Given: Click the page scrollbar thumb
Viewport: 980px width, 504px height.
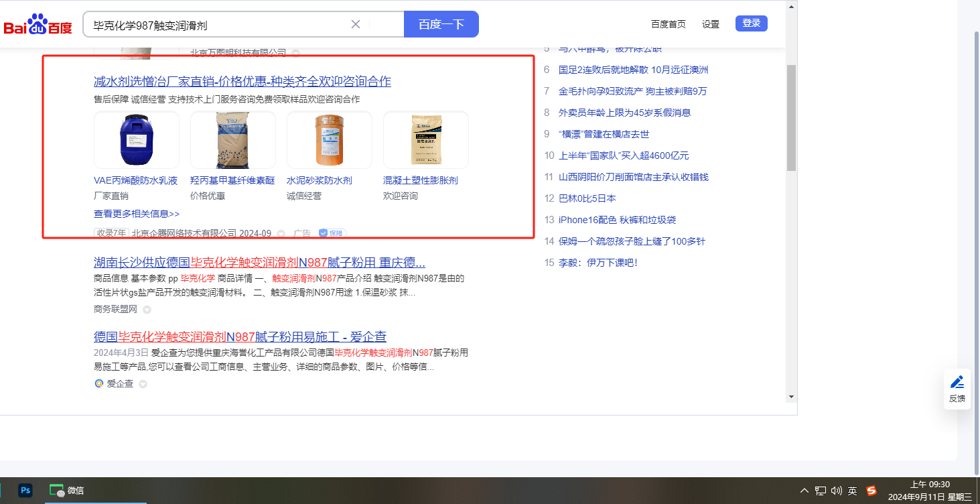Looking at the screenshot, I should [x=791, y=117].
